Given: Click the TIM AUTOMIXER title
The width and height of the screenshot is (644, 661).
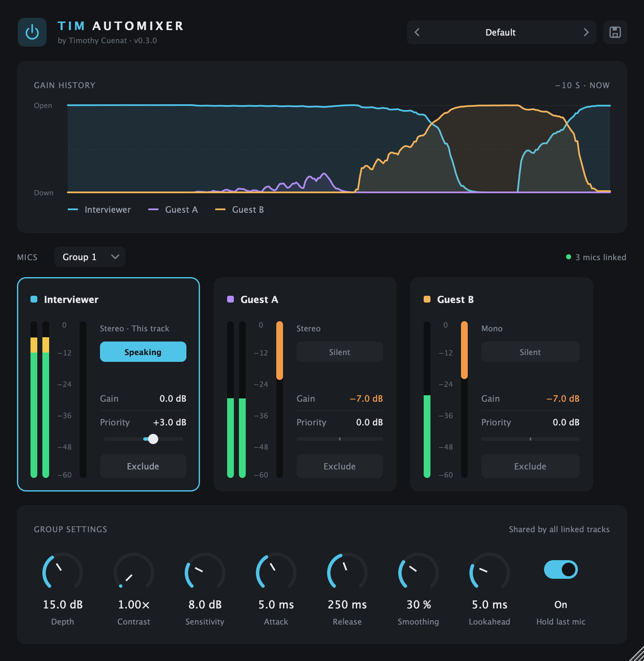Looking at the screenshot, I should coord(121,26).
